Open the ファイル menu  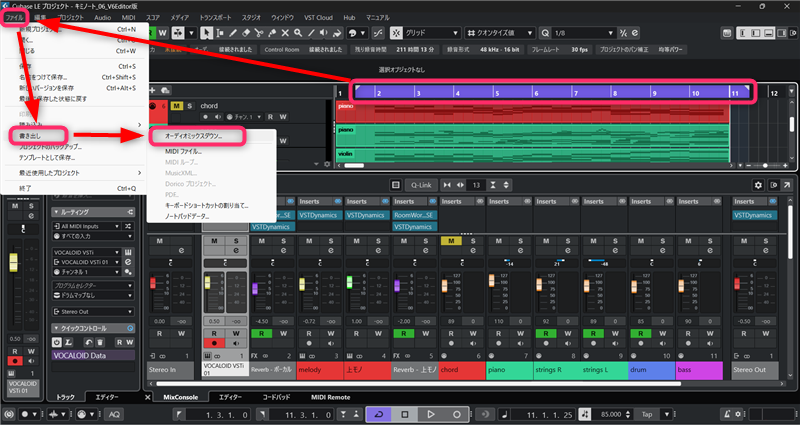point(14,17)
